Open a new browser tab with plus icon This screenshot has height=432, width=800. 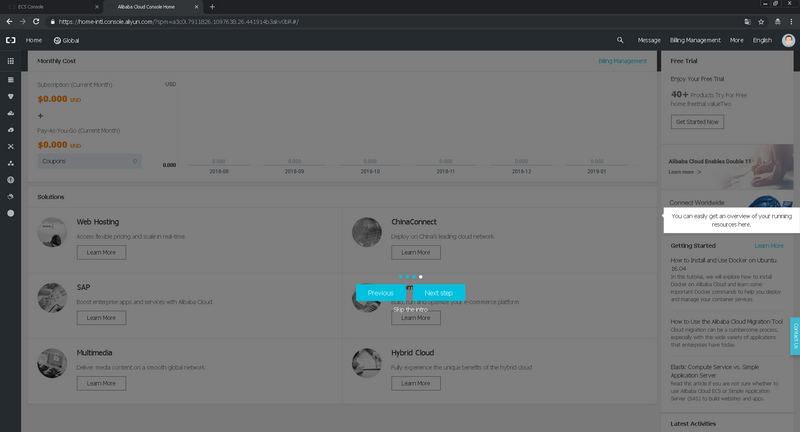pyautogui.click(x=212, y=7)
